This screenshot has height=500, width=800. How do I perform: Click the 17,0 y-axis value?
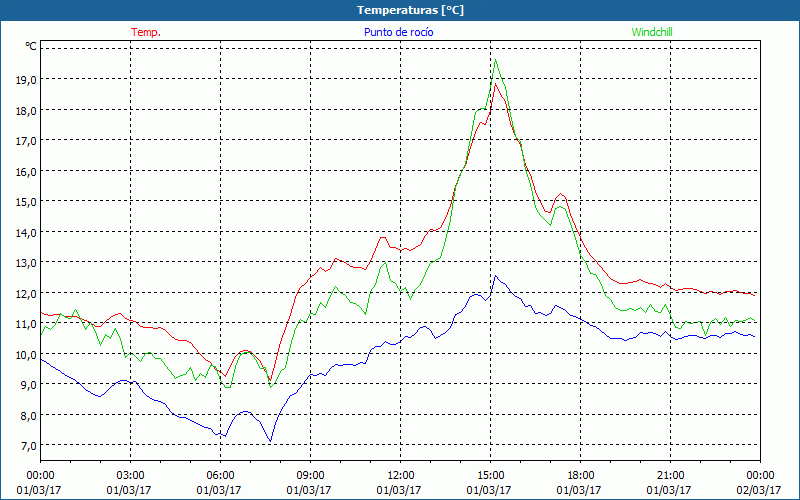pos(26,141)
